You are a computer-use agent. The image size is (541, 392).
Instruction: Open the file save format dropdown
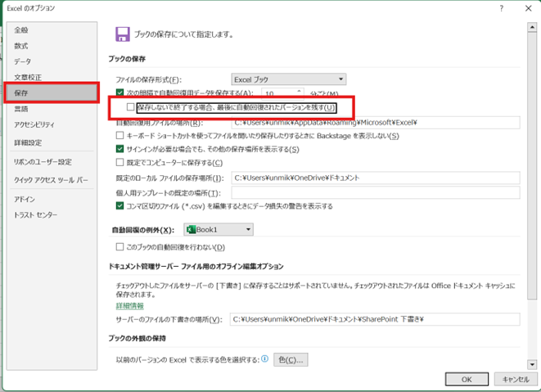coord(288,79)
